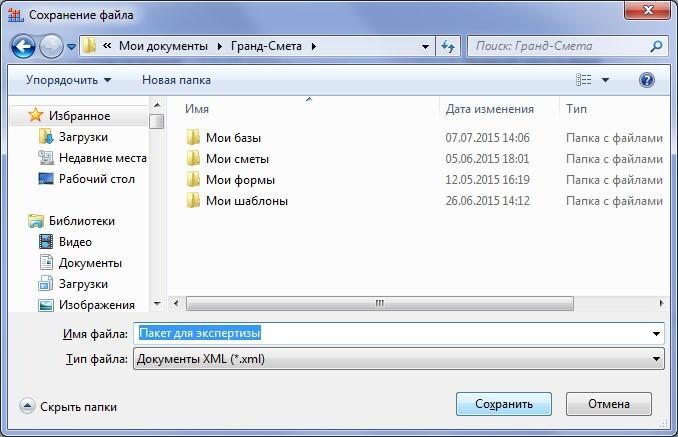This screenshot has width=678, height=437.
Task: Click date 26.06.2015 14:12
Action: 488,201
